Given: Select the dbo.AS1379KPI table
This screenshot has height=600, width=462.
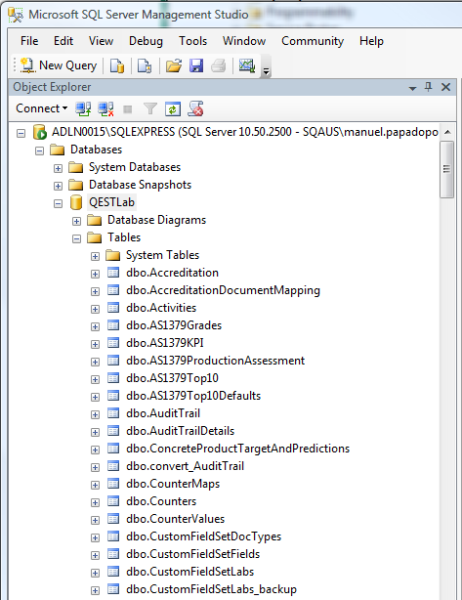Looking at the screenshot, I should pyautogui.click(x=165, y=343).
